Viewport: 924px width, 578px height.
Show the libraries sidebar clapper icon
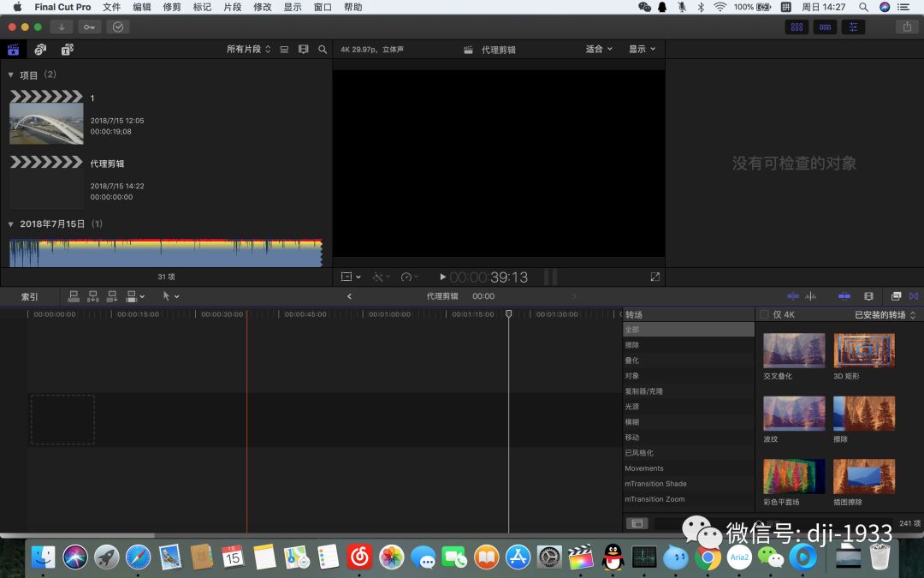(x=13, y=50)
